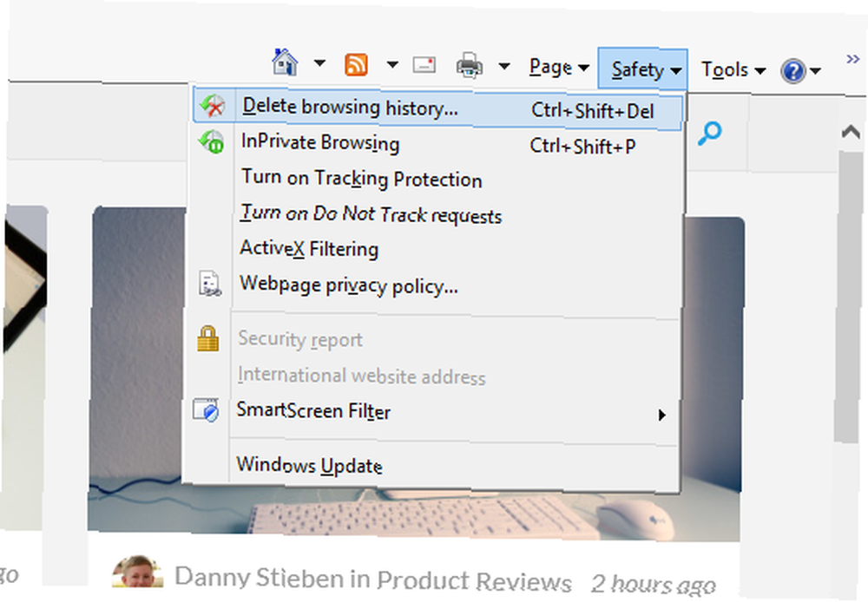Open the Home button dropdown arrow
The image size is (868, 602).
pos(320,63)
